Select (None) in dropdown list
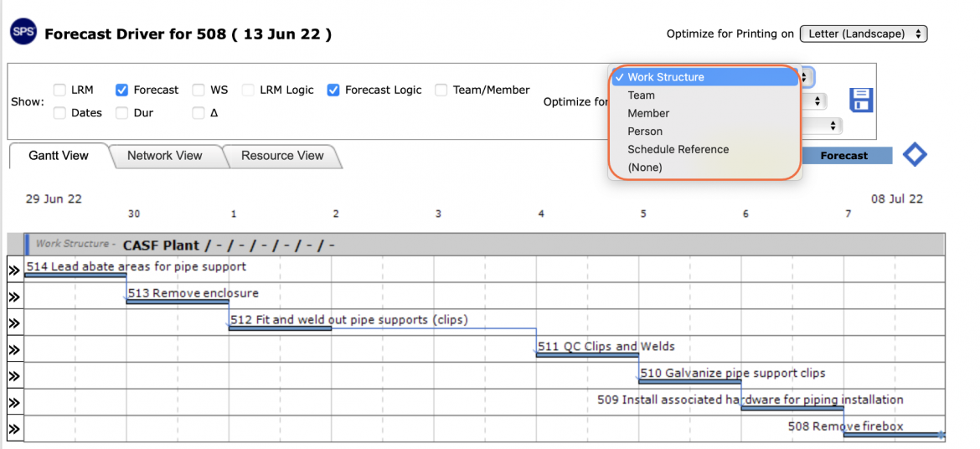Viewport: 980px width, 449px height. pos(704,168)
